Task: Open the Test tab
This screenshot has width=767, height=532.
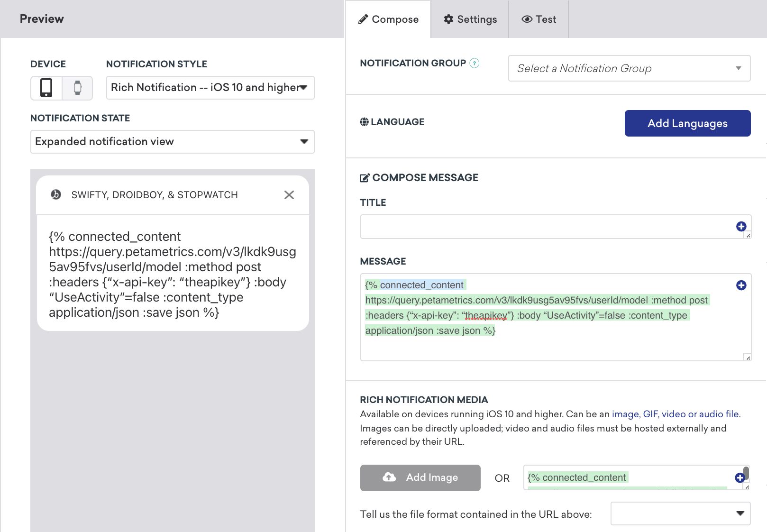Action: pos(539,19)
